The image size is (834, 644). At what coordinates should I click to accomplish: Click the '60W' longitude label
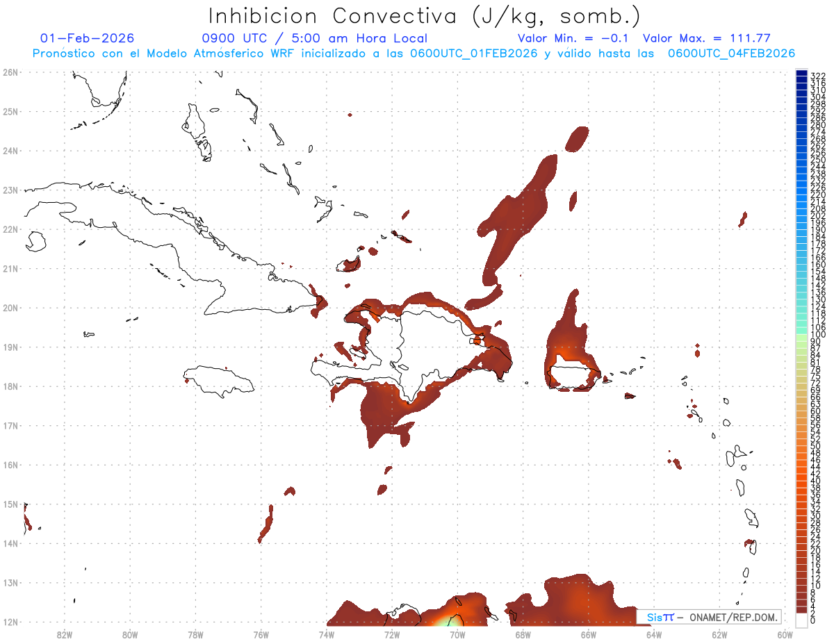(785, 634)
